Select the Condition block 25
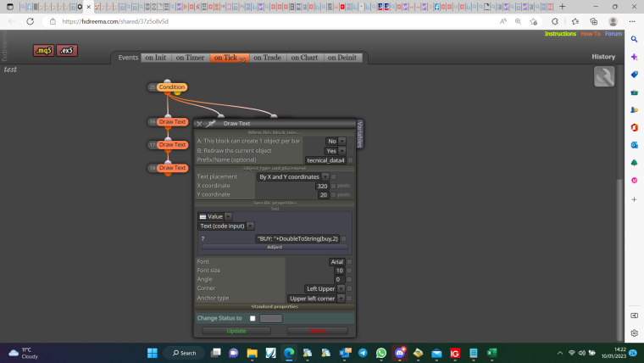 (x=172, y=87)
